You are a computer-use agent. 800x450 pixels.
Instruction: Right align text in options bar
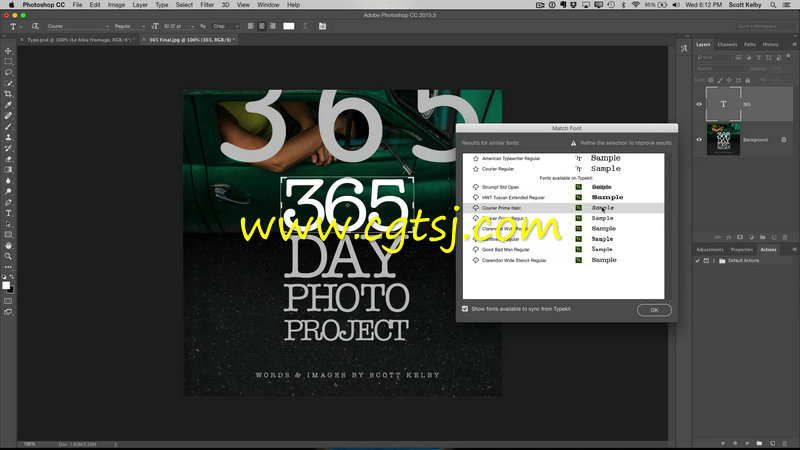click(273, 26)
